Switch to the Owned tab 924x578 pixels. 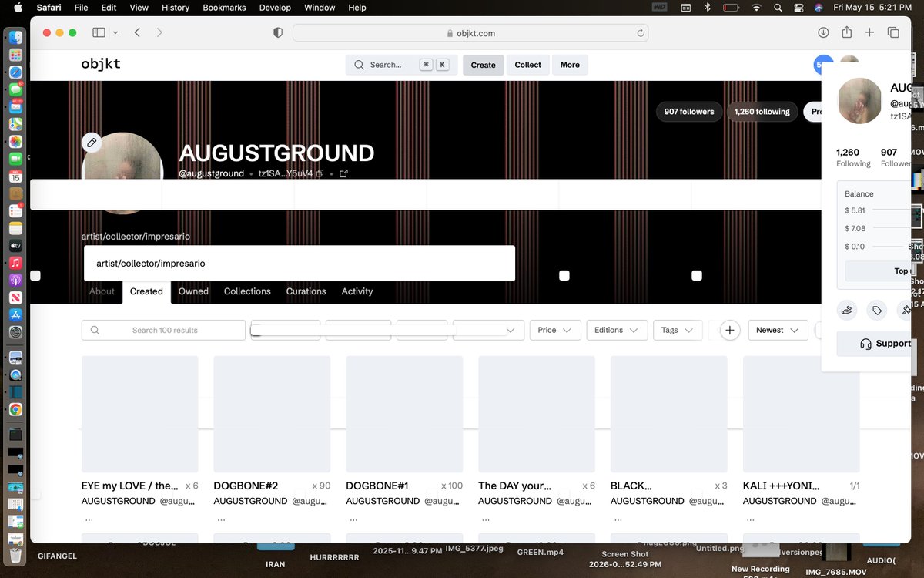tap(193, 291)
